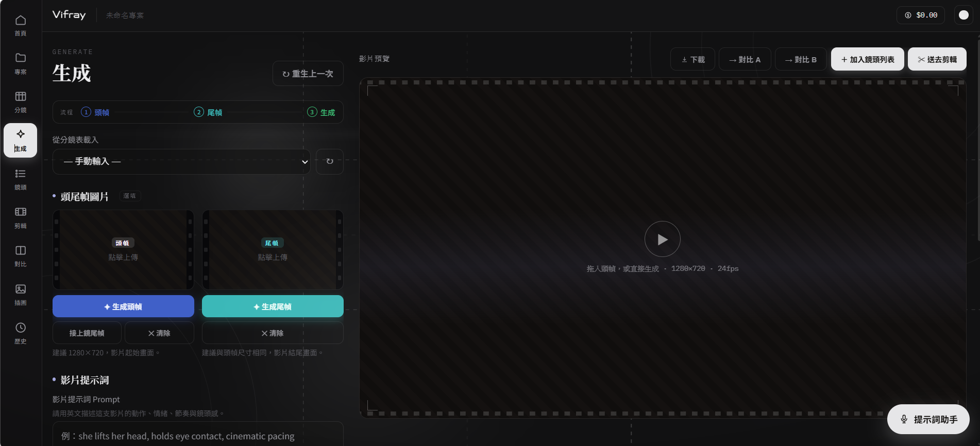Upload an image in the 頭幀 slot
980x446 pixels.
123,250
